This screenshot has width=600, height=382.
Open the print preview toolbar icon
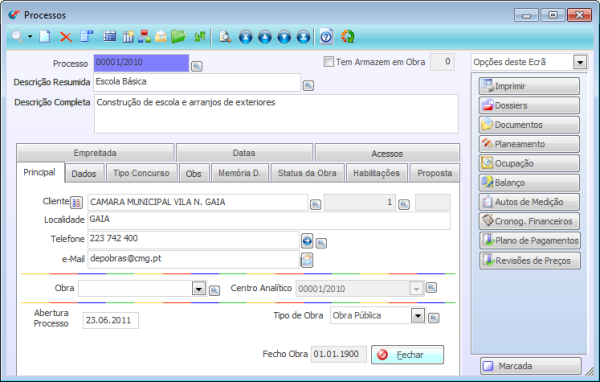click(x=225, y=37)
